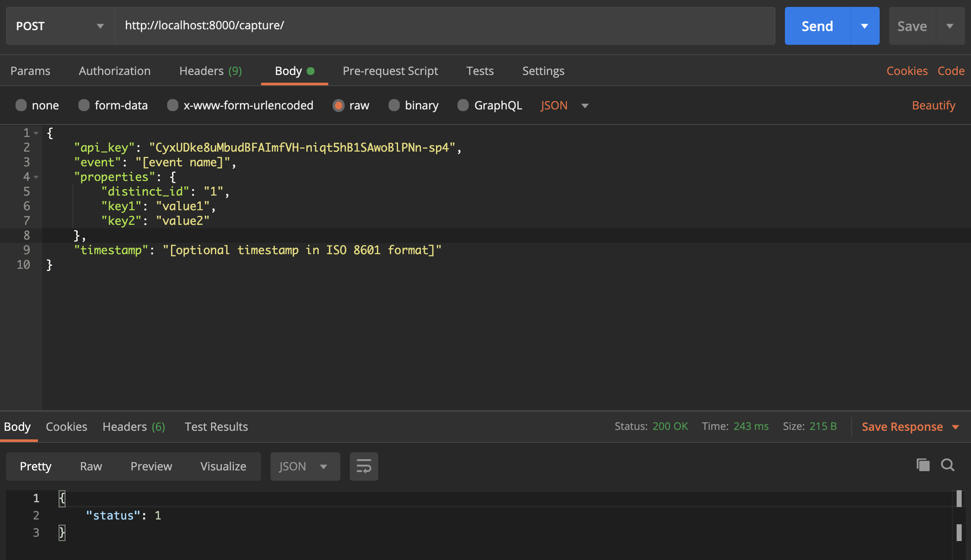Image resolution: width=971 pixels, height=560 pixels.
Task: Select the none body radio button
Action: (x=21, y=105)
